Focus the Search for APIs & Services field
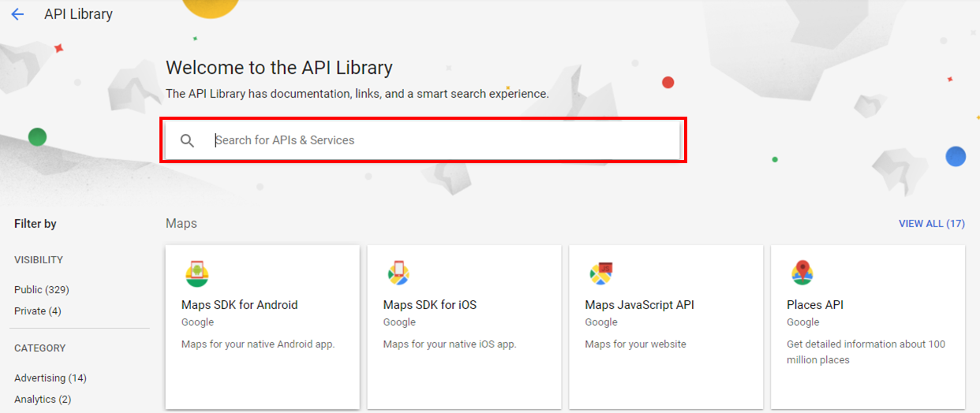The height and width of the screenshot is (413, 980). (x=424, y=140)
